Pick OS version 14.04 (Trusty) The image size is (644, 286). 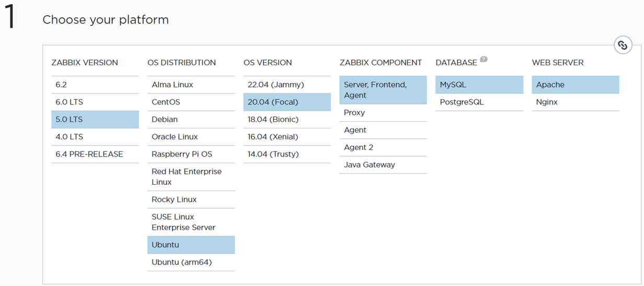click(287, 154)
